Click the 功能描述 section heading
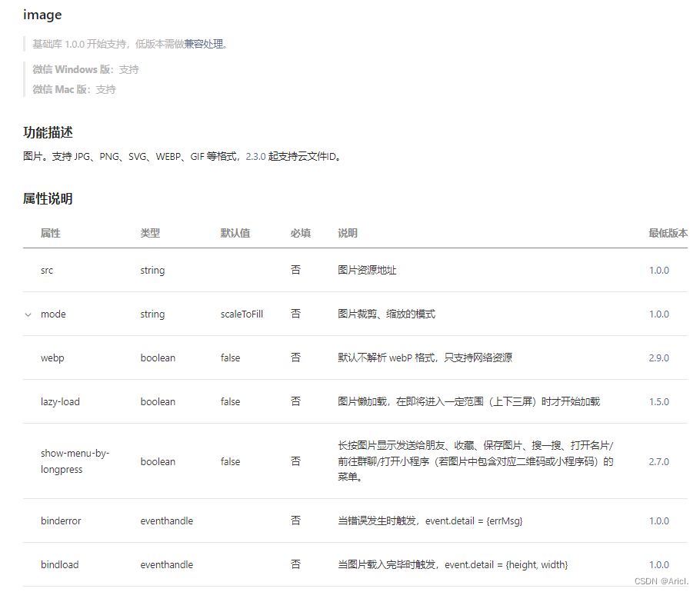This screenshot has width=700, height=592. [48, 132]
